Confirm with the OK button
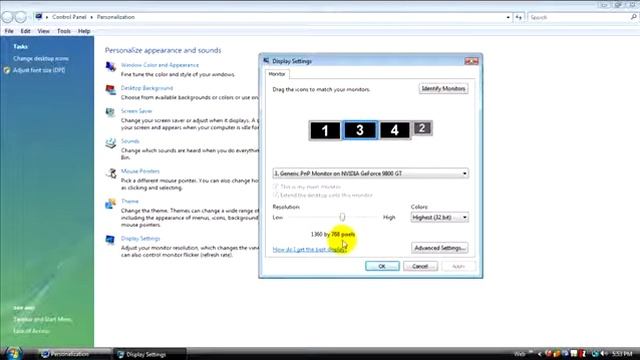The height and width of the screenshot is (360, 640). click(x=382, y=266)
